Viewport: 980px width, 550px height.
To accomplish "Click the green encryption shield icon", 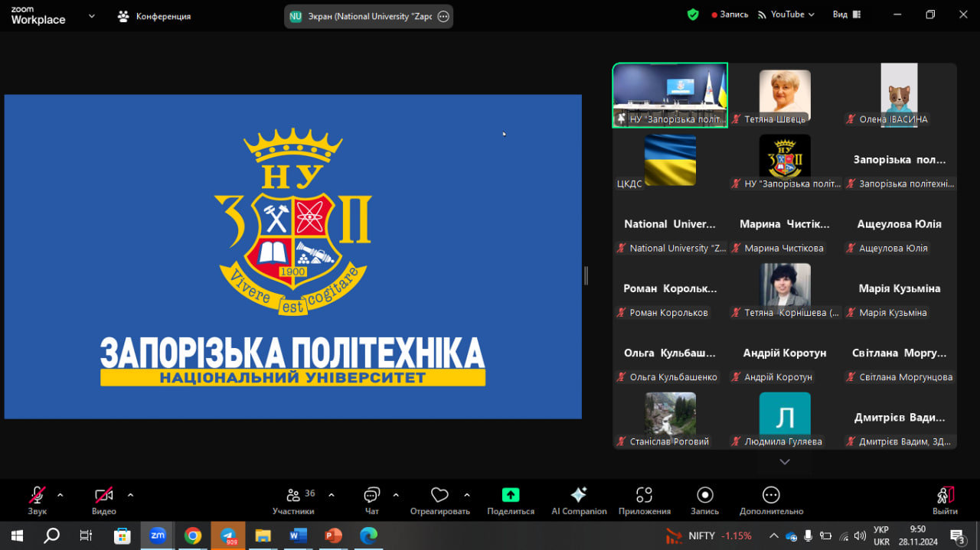I will tap(693, 15).
